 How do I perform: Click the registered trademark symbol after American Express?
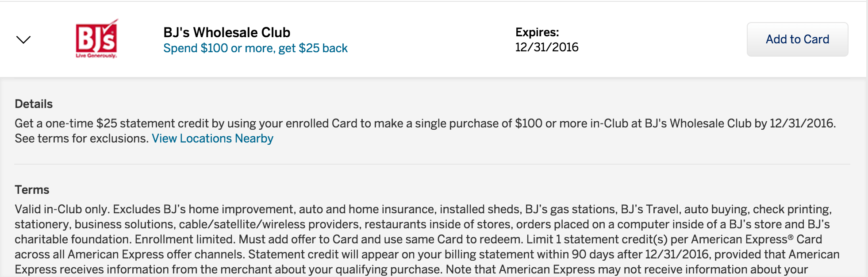coord(791,237)
